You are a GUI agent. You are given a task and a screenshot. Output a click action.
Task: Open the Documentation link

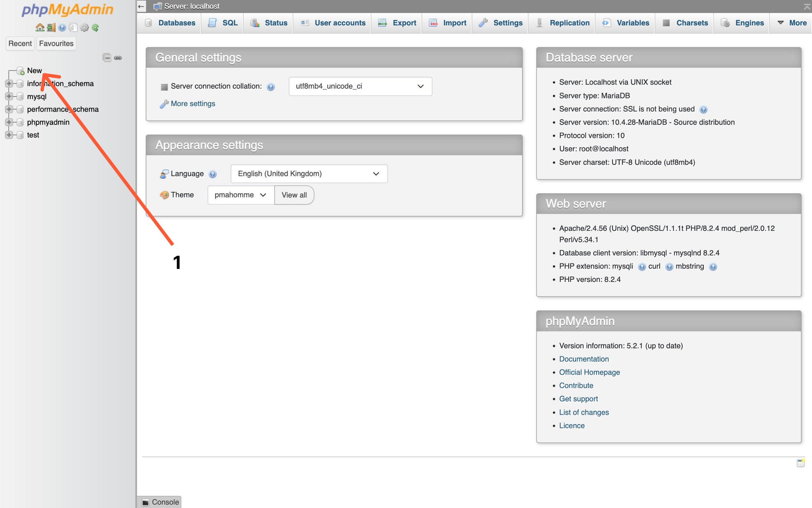coord(584,359)
